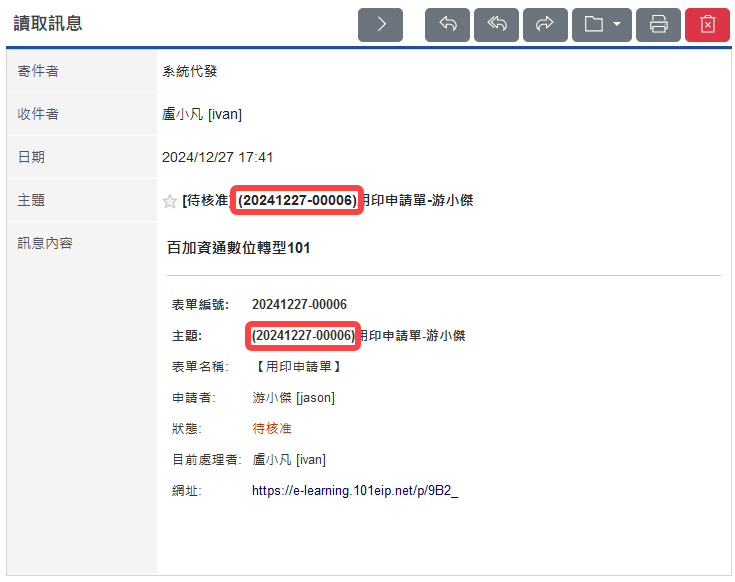The height and width of the screenshot is (582, 735).
Task: Click the 表單編號: label in body
Action: click(200, 305)
